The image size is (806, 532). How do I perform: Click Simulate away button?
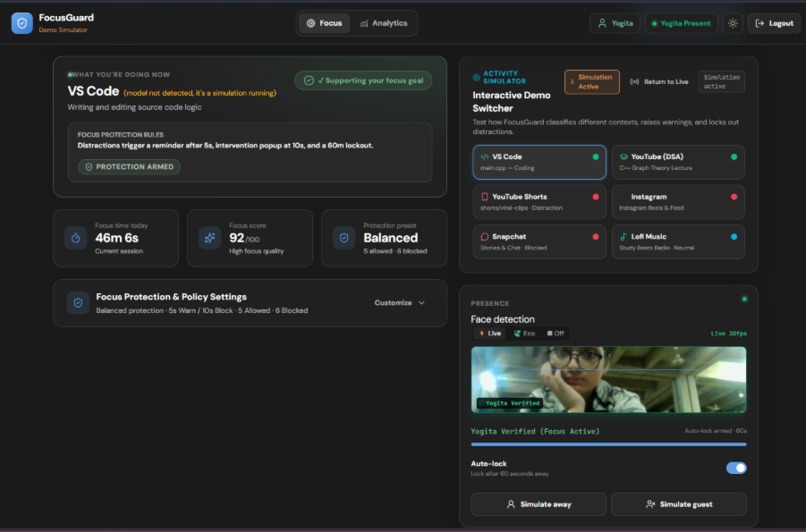point(539,504)
